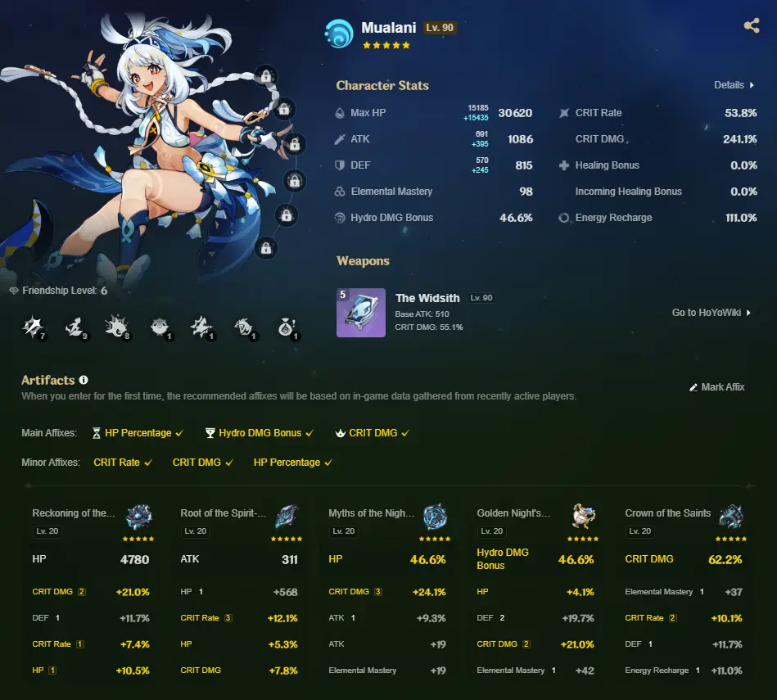This screenshot has width=777, height=700.
Task: Click the CRIT Rate 53.8% value
Action: 740,113
